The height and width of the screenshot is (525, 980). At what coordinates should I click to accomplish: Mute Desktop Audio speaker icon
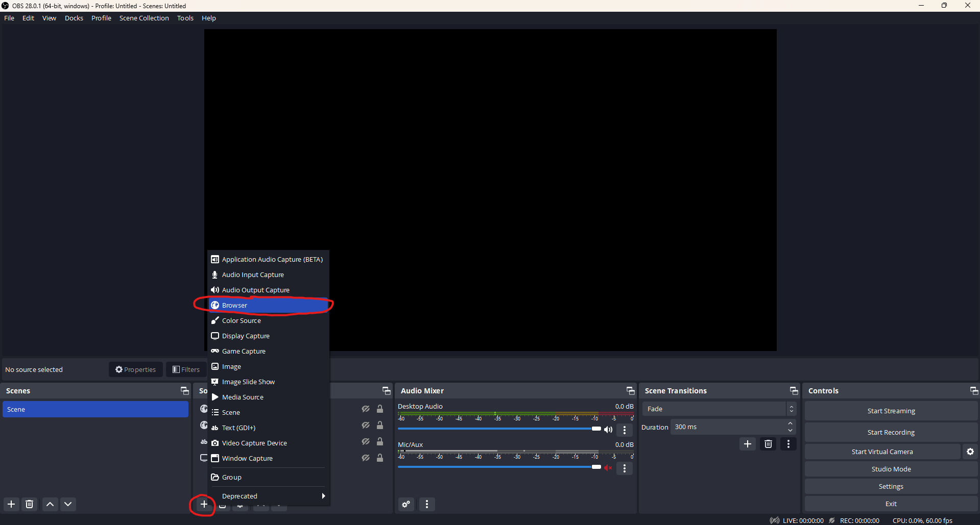tap(608, 430)
